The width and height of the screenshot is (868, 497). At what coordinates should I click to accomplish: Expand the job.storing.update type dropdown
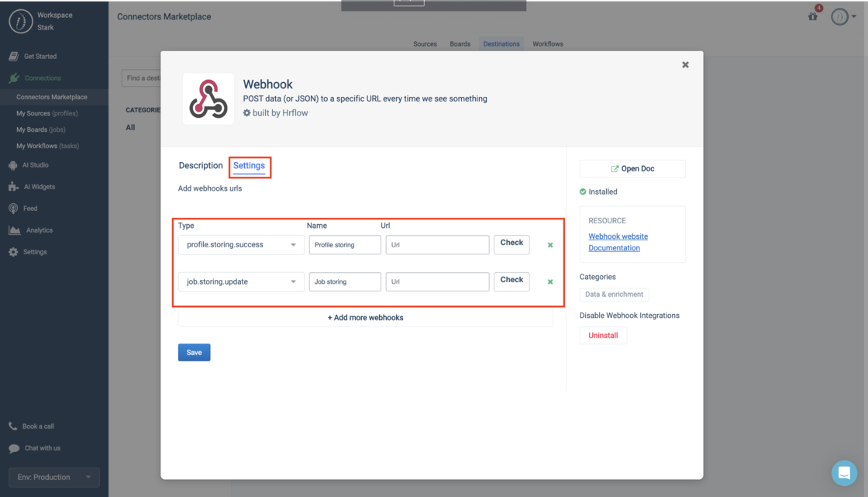tap(241, 282)
